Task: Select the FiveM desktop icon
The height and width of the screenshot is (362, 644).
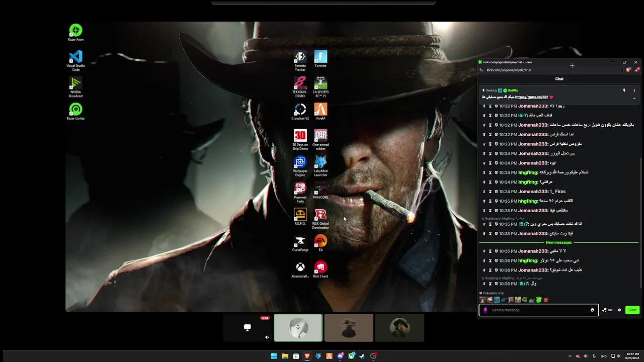Action: pyautogui.click(x=320, y=112)
